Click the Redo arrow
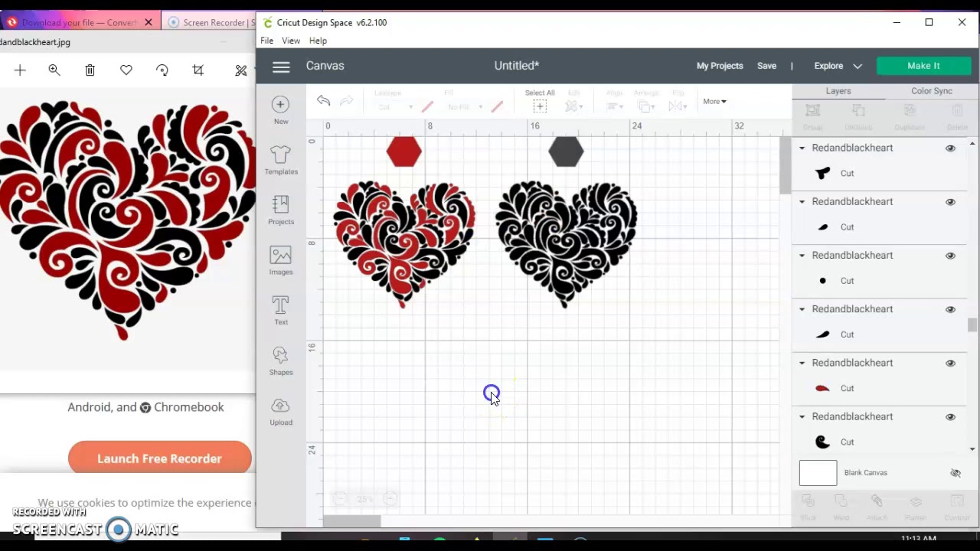 tap(346, 101)
